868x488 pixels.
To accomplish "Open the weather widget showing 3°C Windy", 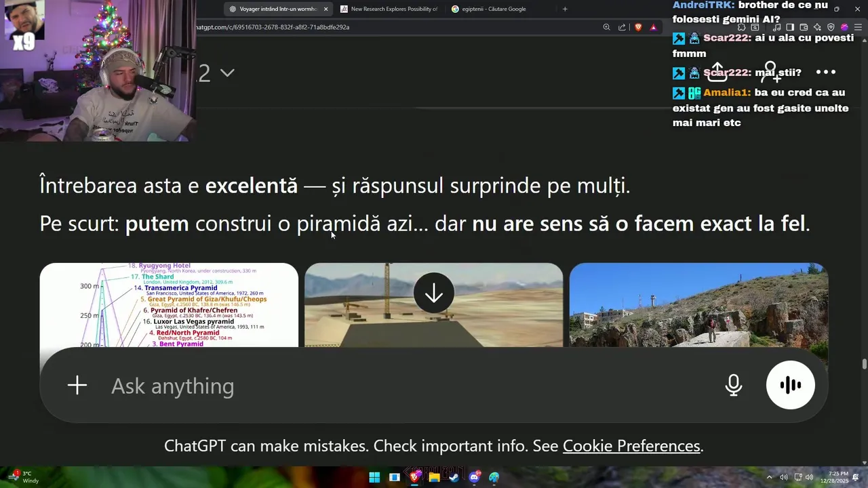I will 23,477.
